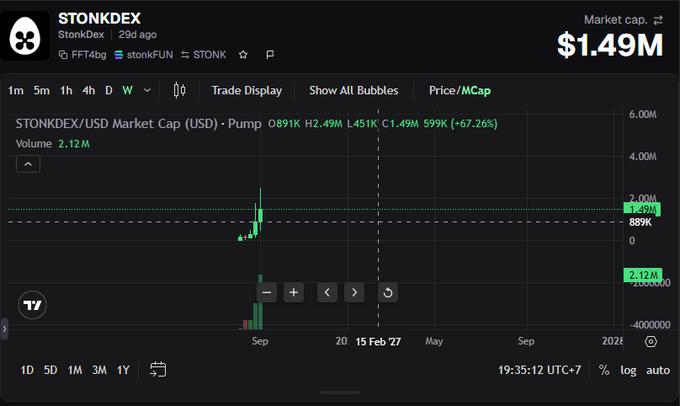
Task: Set range to 3M
Action: 99,370
